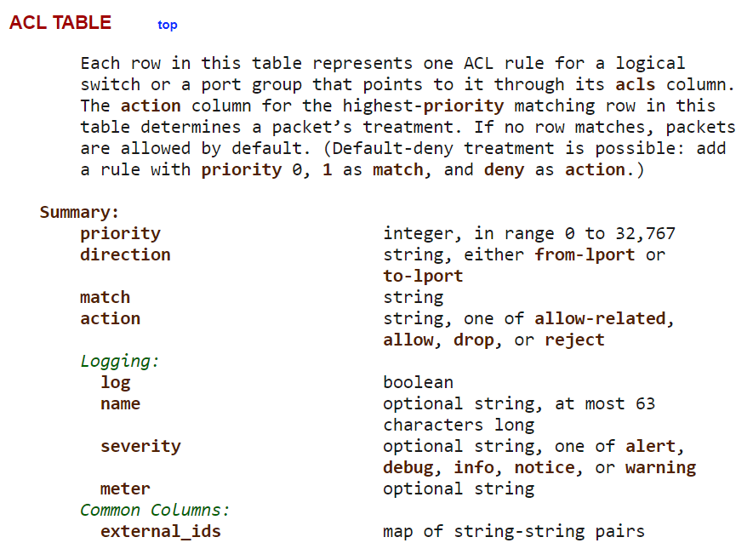753x560 pixels.
Task: Select the priority column entry
Action: pos(120,234)
